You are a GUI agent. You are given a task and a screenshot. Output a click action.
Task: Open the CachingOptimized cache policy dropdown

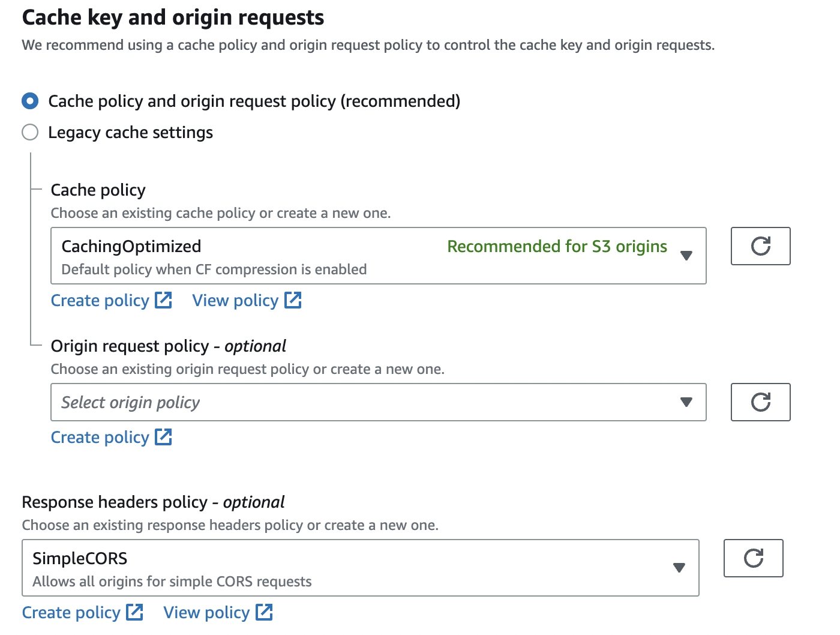coord(378,256)
